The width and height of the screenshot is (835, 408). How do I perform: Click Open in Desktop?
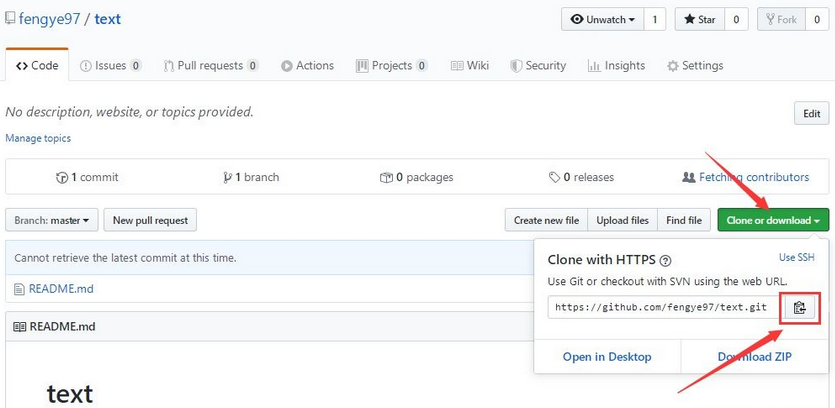coord(607,357)
